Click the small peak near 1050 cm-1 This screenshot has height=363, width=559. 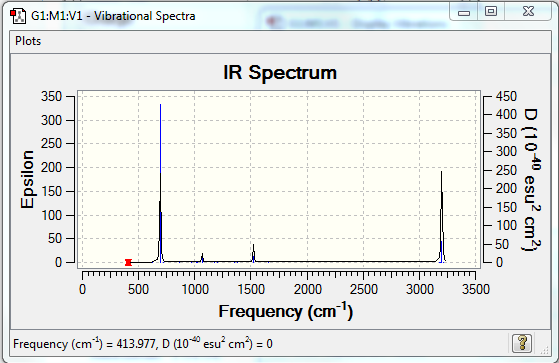202,258
